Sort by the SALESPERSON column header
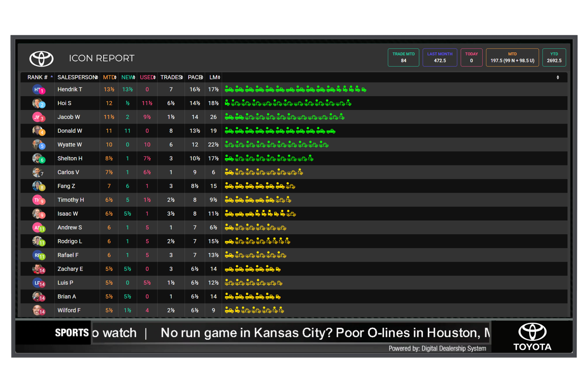The width and height of the screenshot is (588, 392). tap(77, 78)
